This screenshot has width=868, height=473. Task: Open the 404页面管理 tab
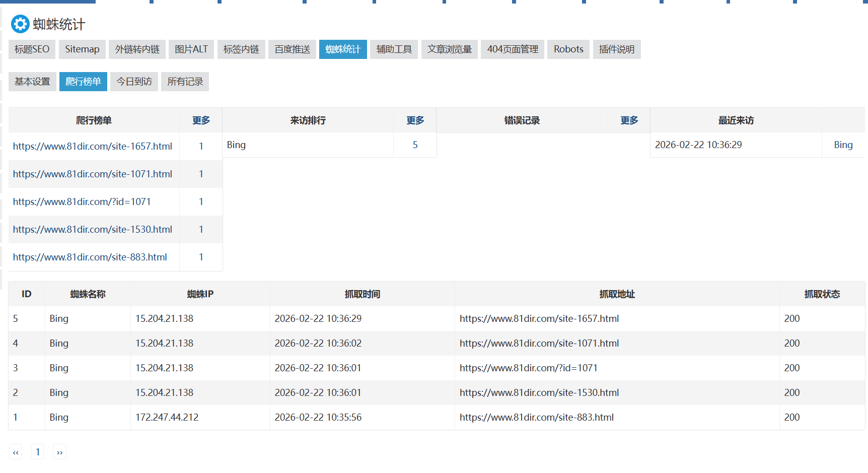point(512,49)
